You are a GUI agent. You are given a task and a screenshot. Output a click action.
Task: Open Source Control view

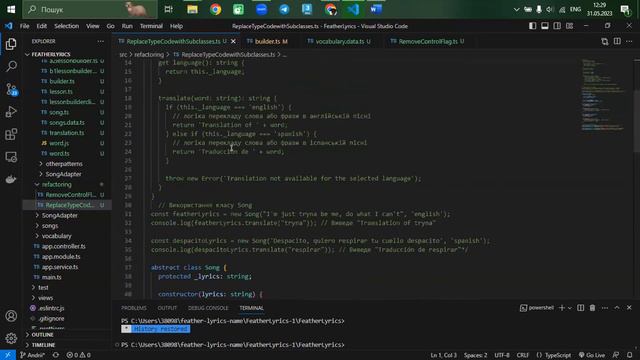(x=11, y=89)
